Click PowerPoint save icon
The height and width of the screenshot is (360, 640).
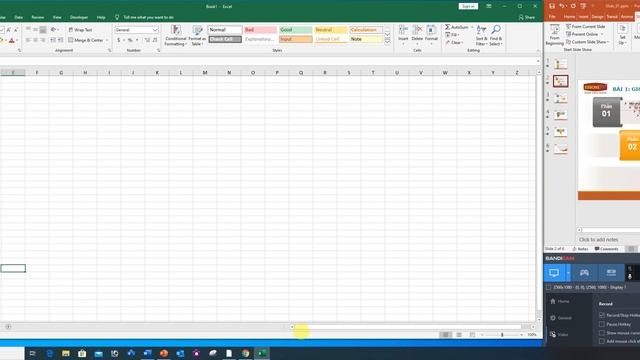coord(552,6)
